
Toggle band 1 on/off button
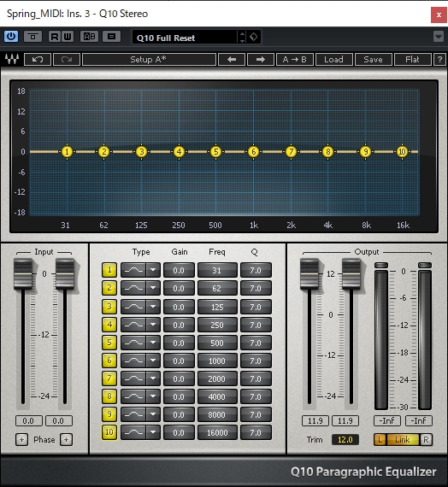(109, 270)
